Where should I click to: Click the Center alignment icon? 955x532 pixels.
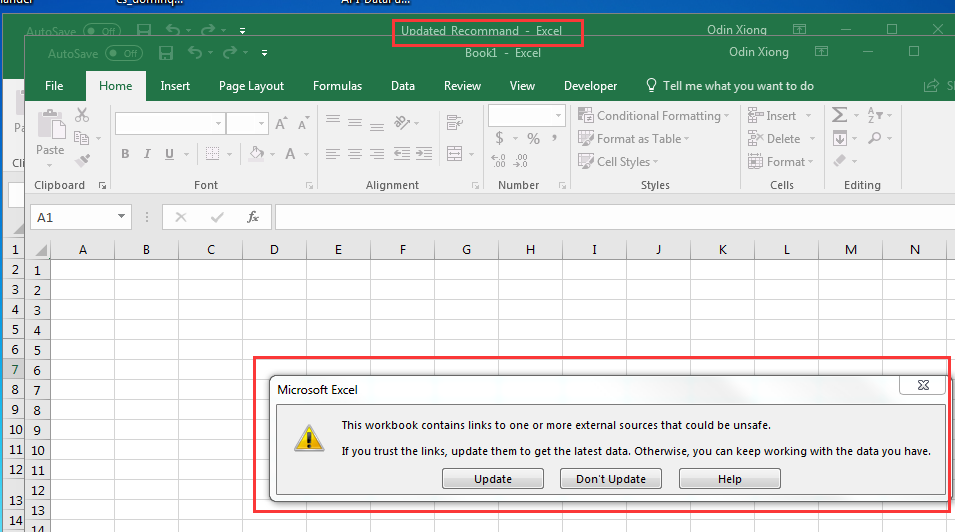click(x=355, y=154)
